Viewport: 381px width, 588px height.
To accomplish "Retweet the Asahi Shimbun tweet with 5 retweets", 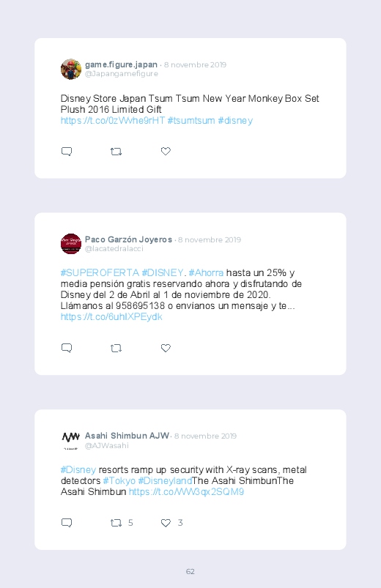I will click(x=116, y=523).
